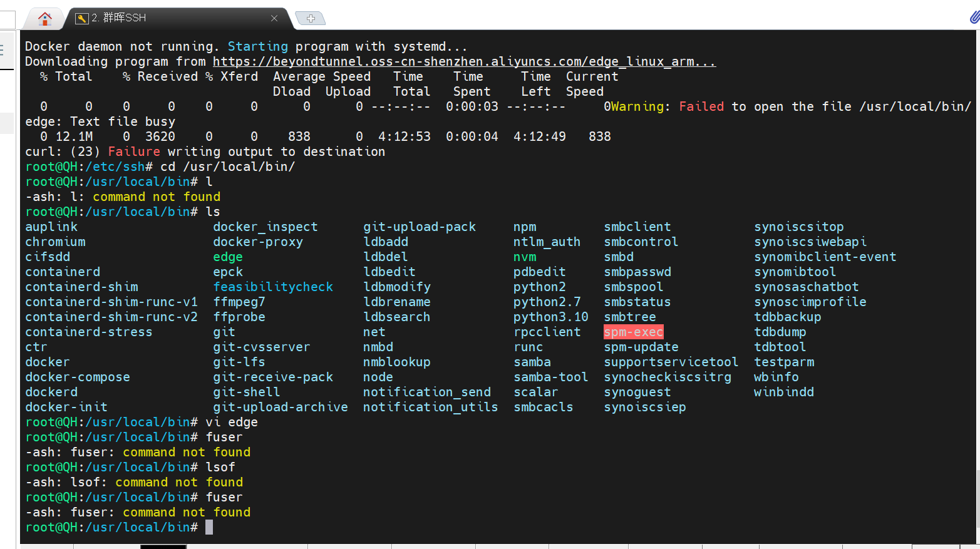Viewport: 980px width, 549px height.
Task: Click the key icon on the SSH tab
Action: 81,18
